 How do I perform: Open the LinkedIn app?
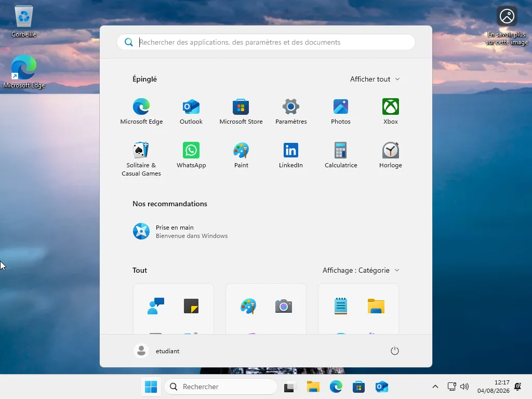(x=291, y=155)
